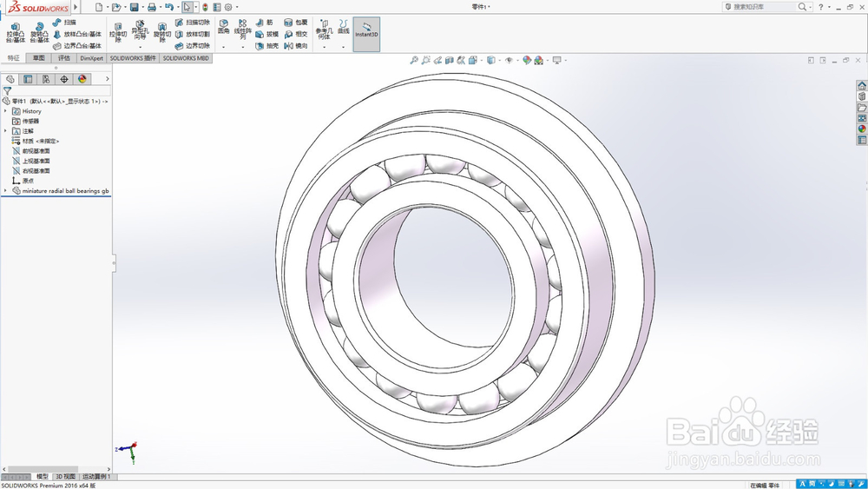Switch to the SOLIDWORKS MBD tab

[x=186, y=58]
